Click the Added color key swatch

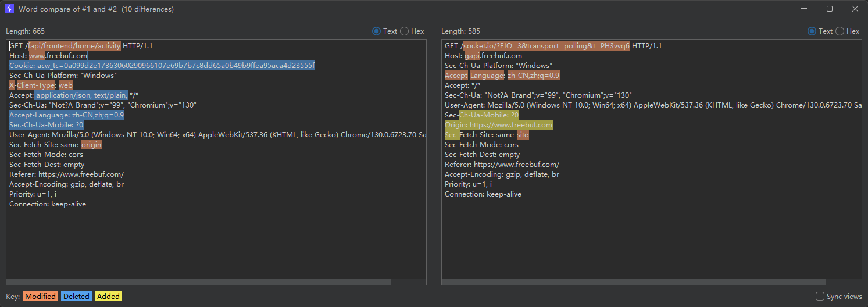pos(108,297)
